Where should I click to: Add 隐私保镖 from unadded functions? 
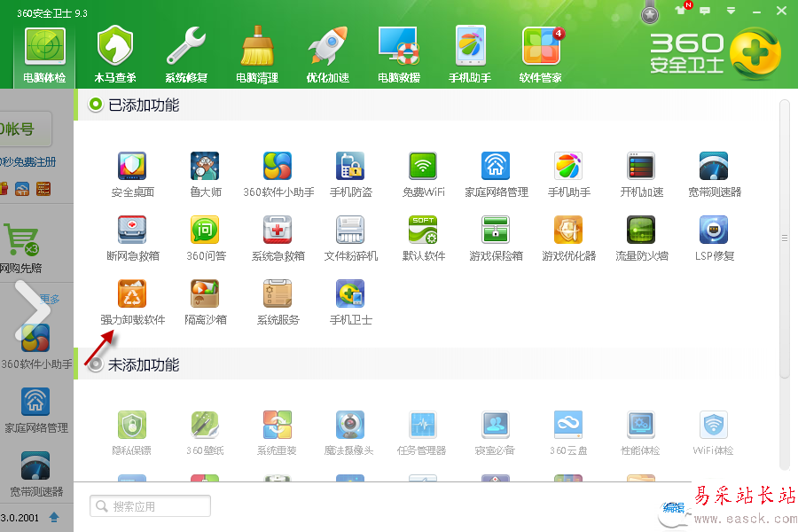click(x=132, y=434)
